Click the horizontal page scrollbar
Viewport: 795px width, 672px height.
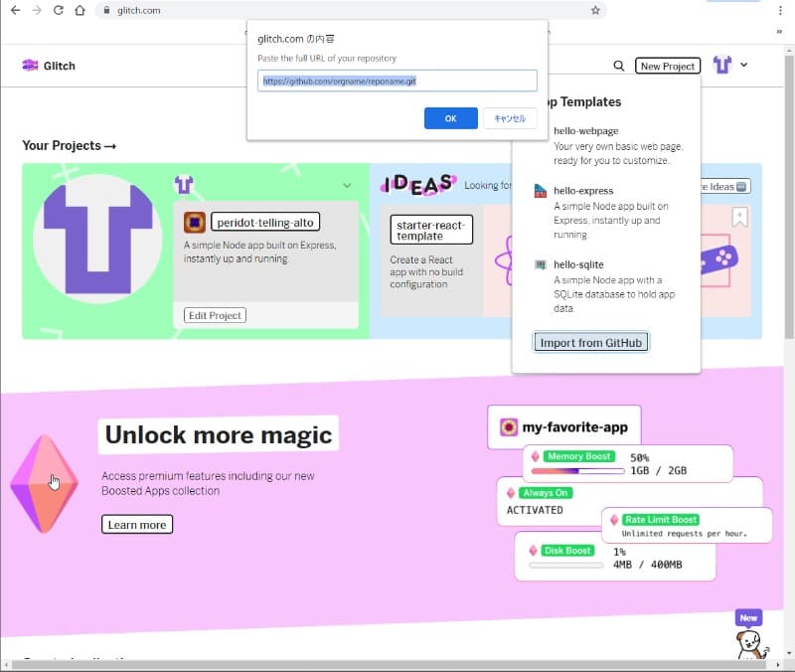pos(391,664)
